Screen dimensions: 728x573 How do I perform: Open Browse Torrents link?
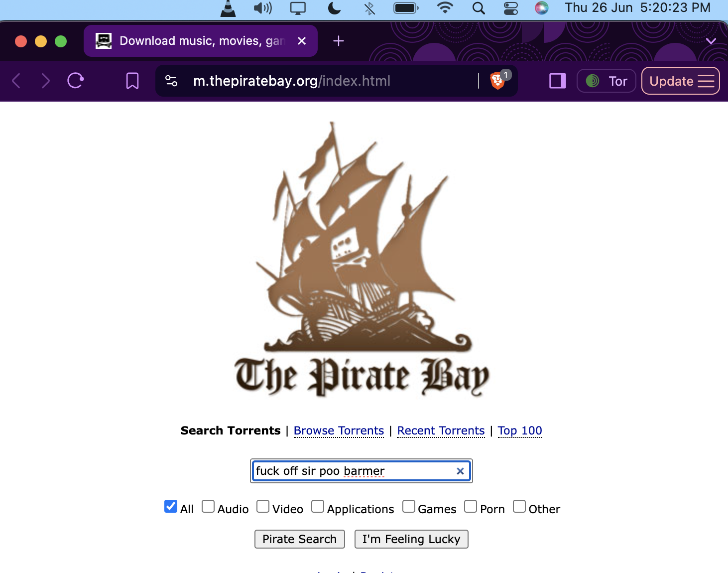pyautogui.click(x=339, y=430)
